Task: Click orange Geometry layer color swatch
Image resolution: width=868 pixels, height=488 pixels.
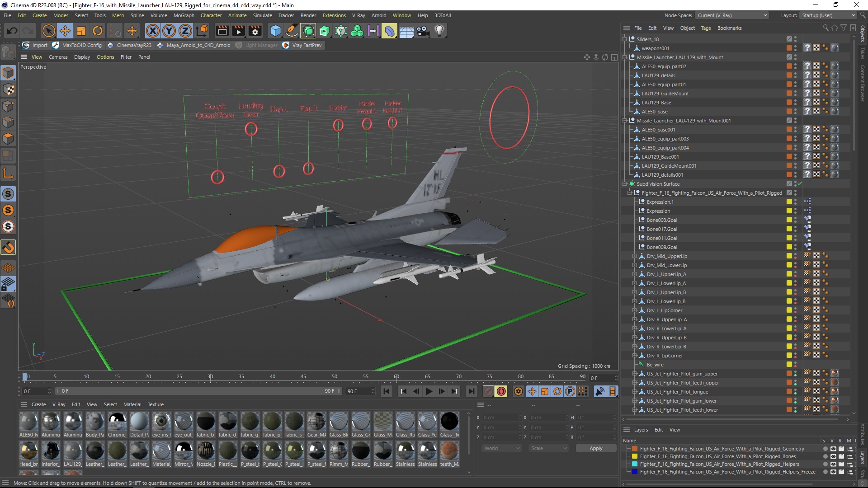Action: point(635,449)
